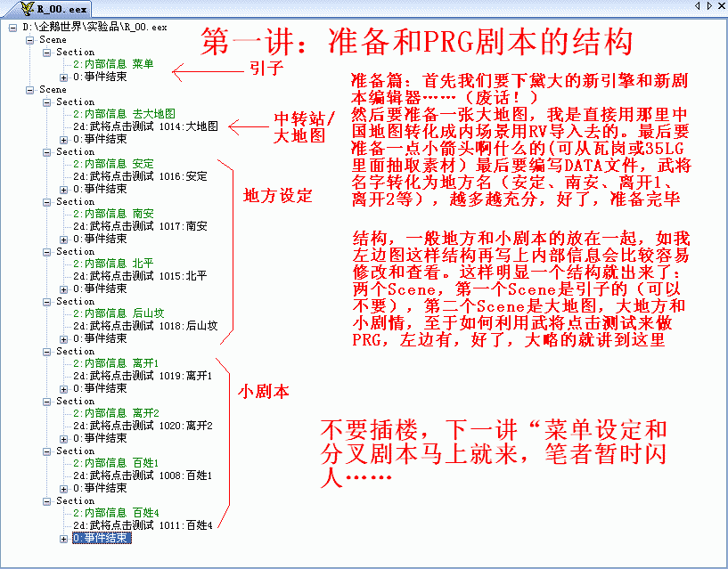Select row 2d:武将点击测试 1017:南安
The width and height of the screenshot is (728, 569).
(140, 226)
